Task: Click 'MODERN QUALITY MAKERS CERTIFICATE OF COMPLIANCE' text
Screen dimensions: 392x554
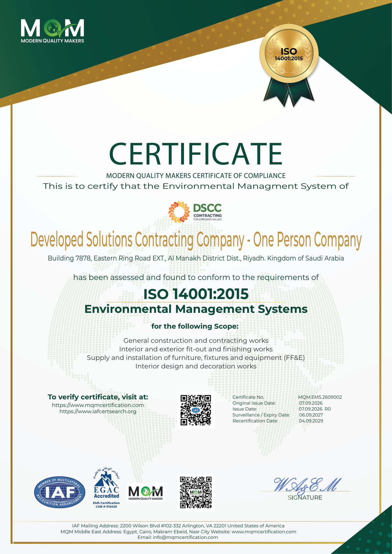Action: [196, 176]
